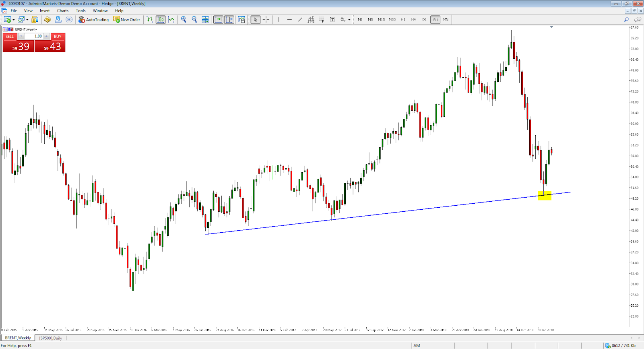Click the signal waves toolbar icon
The height and width of the screenshot is (349, 644).
coord(69,19)
